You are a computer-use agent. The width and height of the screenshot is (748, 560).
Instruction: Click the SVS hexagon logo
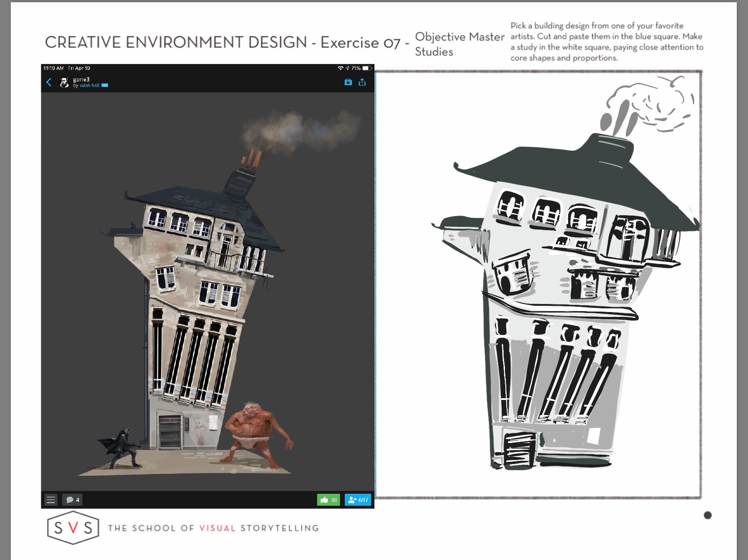[73, 528]
